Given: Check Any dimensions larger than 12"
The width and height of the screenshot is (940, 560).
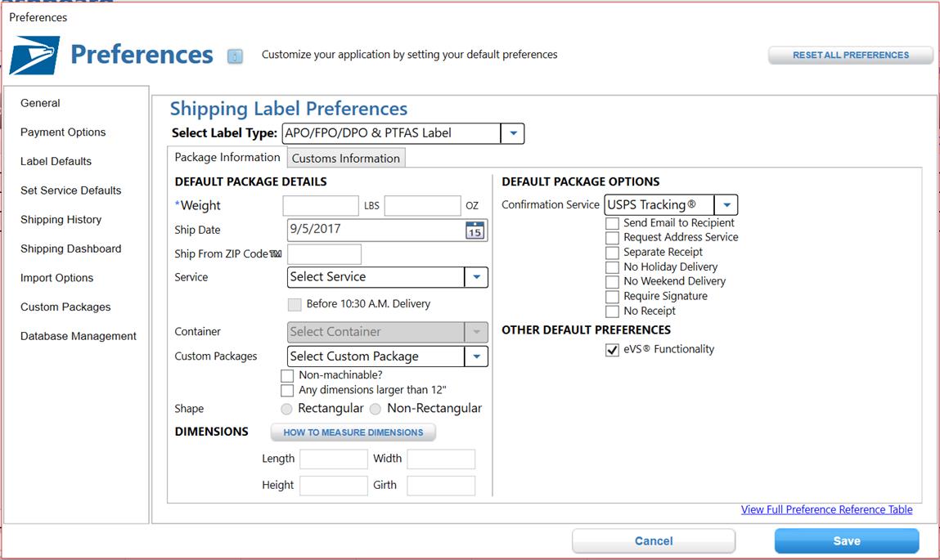Looking at the screenshot, I should pyautogui.click(x=287, y=391).
